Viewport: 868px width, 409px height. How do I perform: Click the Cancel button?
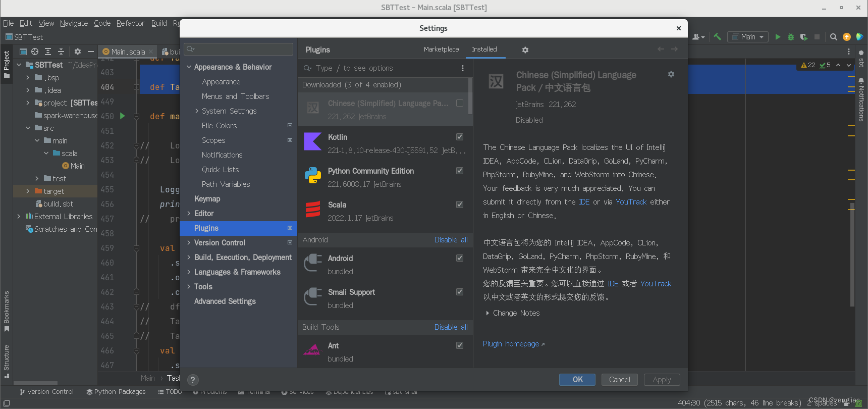tap(619, 380)
